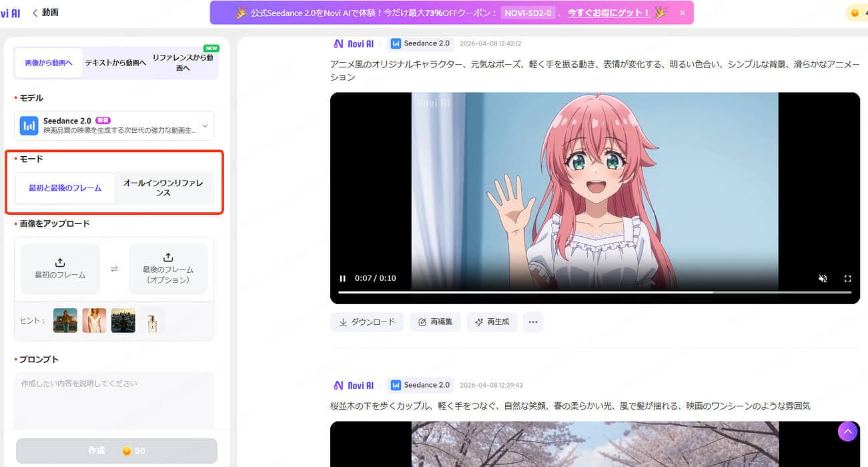Screen dimensions: 868x467
Task: Click the NOVI-SD2-0 coupon code
Action: 528,13
